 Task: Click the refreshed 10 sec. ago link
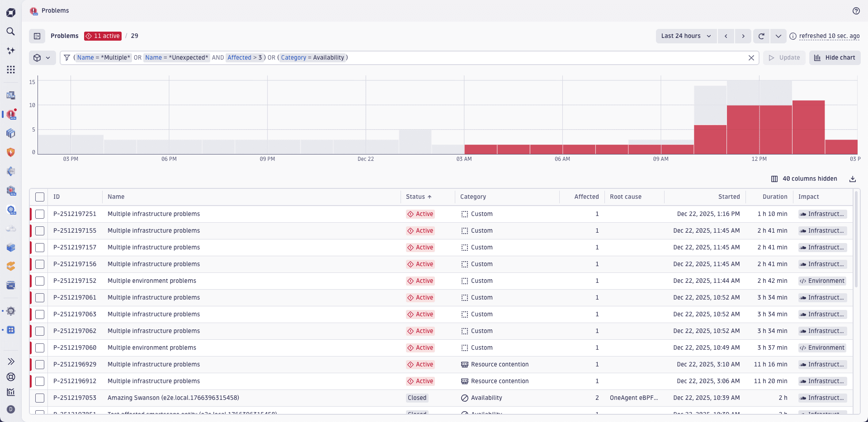[x=830, y=36]
